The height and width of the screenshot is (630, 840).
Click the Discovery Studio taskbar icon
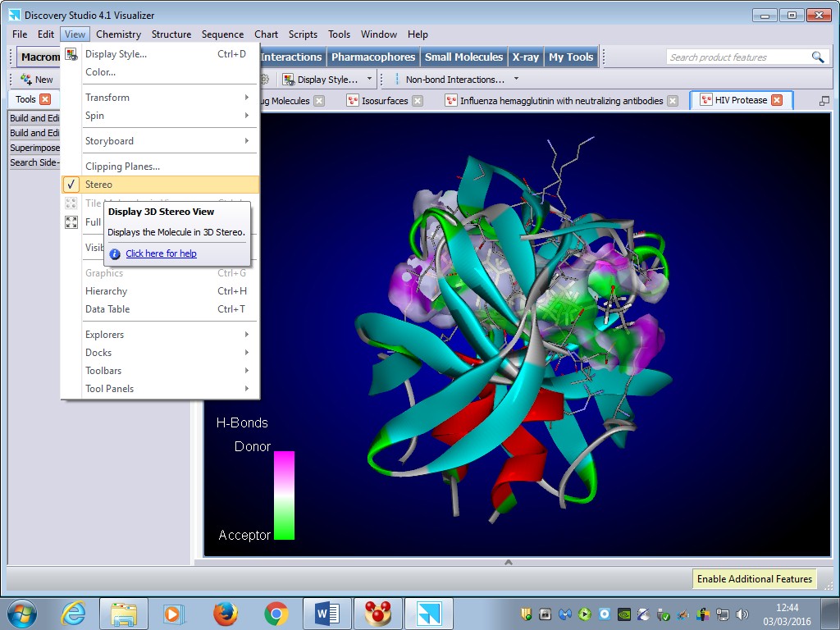click(428, 613)
